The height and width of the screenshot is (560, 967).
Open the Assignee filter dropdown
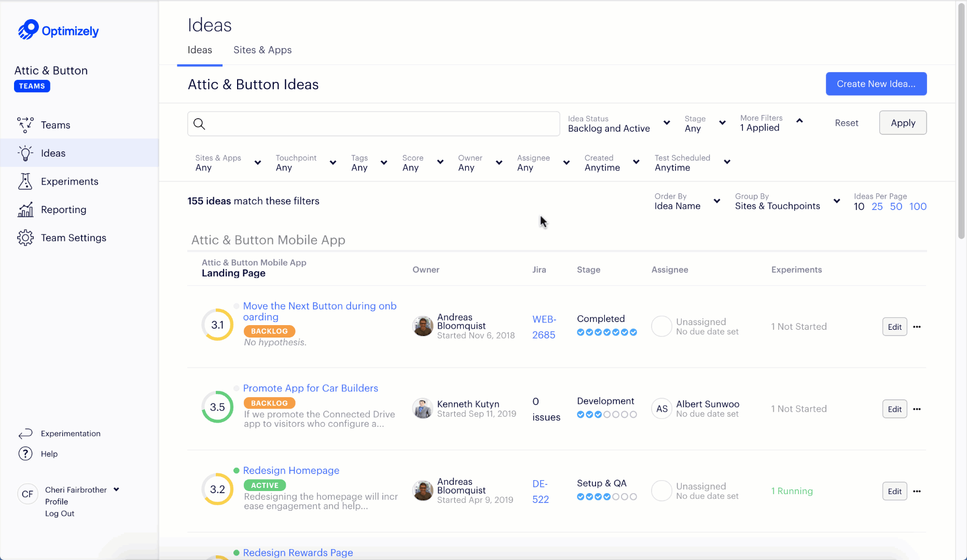(x=544, y=163)
